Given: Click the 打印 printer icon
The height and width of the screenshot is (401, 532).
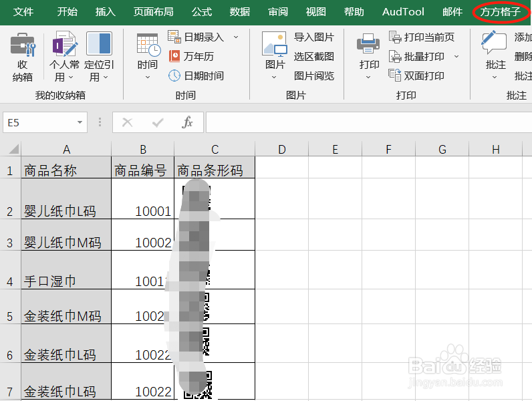Looking at the screenshot, I should (368, 43).
